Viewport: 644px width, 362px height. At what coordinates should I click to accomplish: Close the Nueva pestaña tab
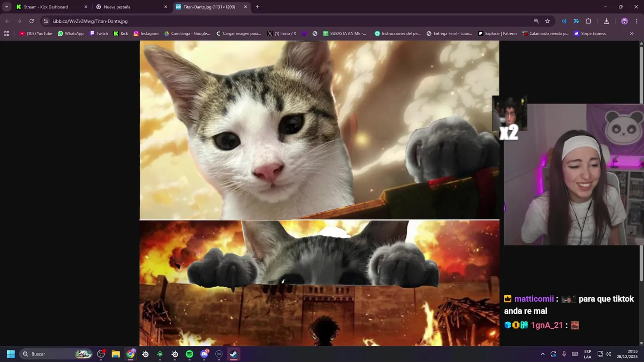(166, 7)
